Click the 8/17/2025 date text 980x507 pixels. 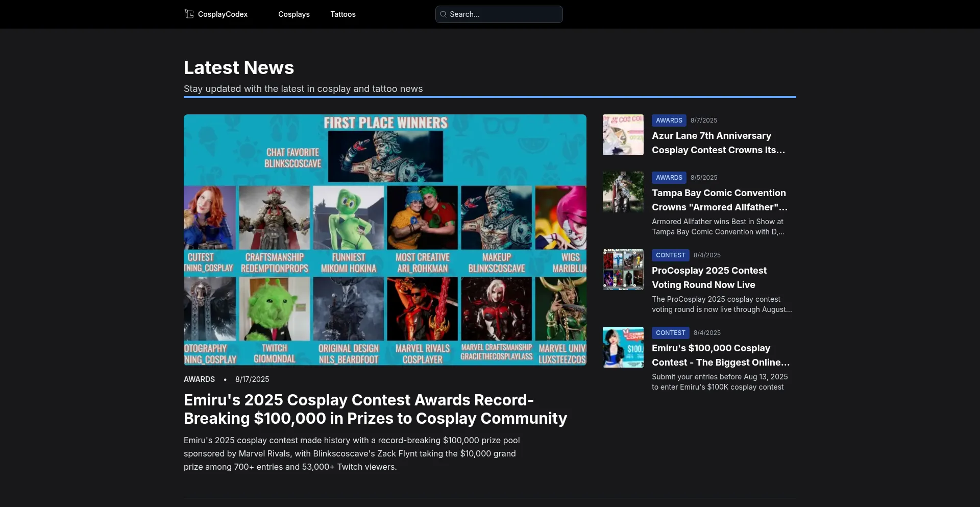(x=252, y=379)
